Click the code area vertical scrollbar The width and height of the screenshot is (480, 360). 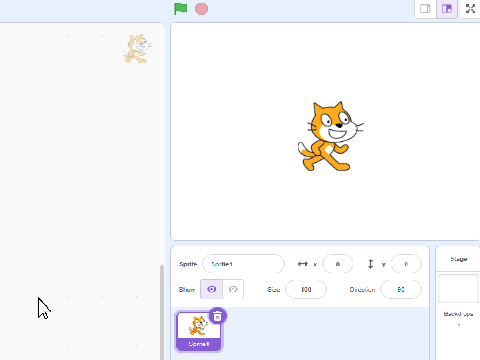[162, 312]
